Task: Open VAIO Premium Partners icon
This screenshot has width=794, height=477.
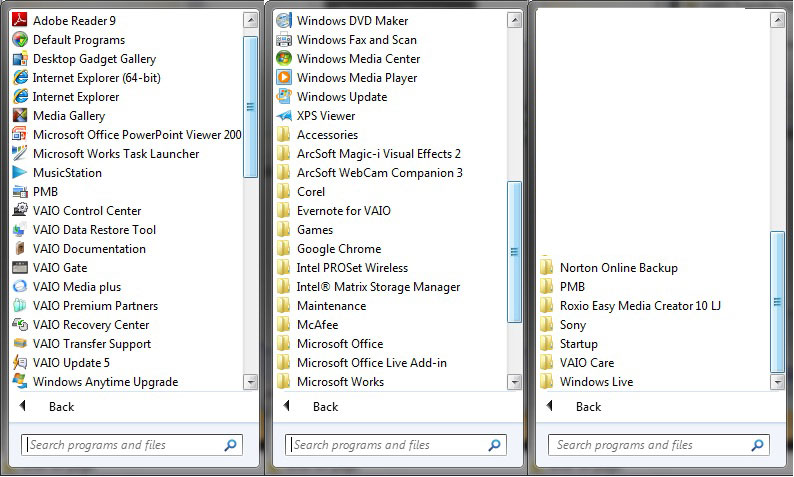Action: coord(20,305)
